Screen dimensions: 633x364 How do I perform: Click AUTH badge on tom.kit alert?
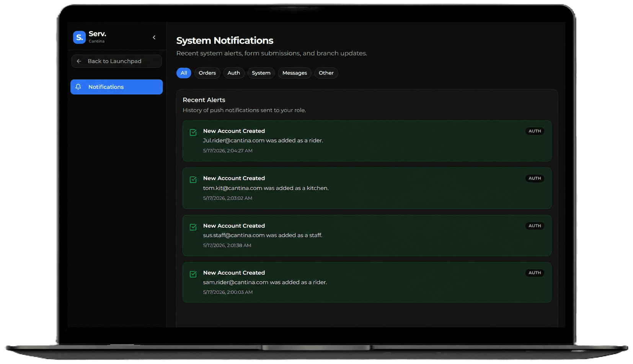pyautogui.click(x=535, y=178)
